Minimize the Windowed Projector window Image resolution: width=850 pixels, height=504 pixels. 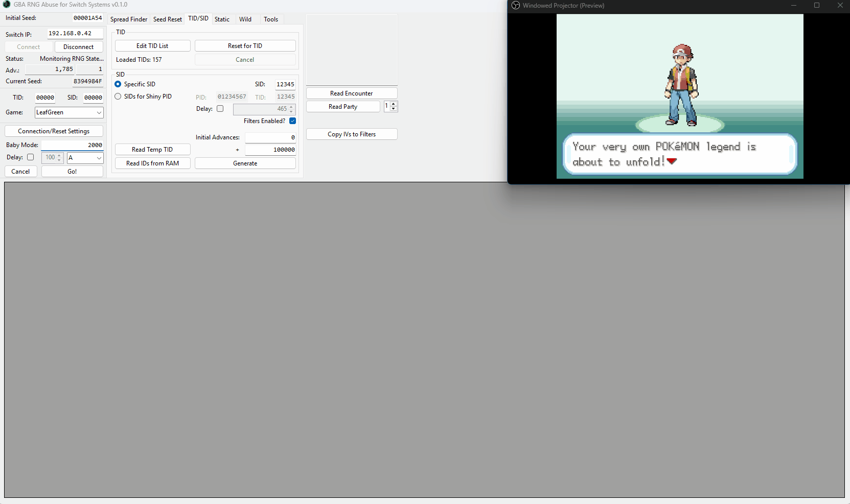click(x=794, y=6)
